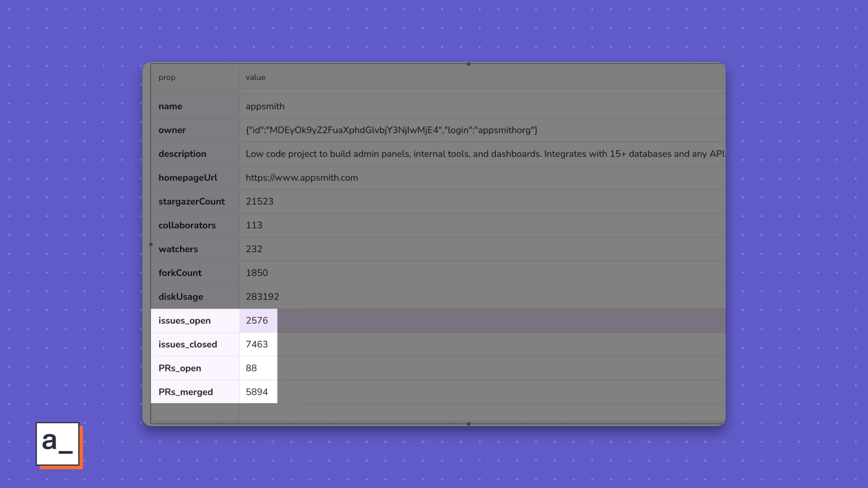This screenshot has height=488, width=868.
Task: Click the 'prop' column header
Action: pyautogui.click(x=167, y=77)
